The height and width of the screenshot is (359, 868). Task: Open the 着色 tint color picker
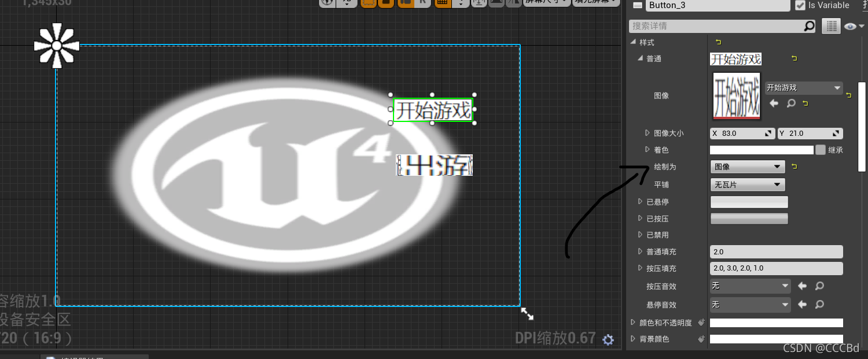[762, 150]
